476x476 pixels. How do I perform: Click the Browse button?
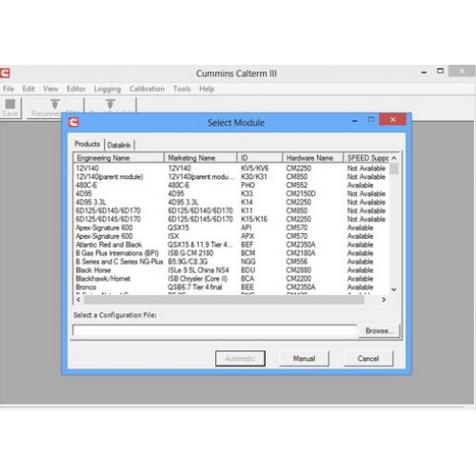pos(379,330)
